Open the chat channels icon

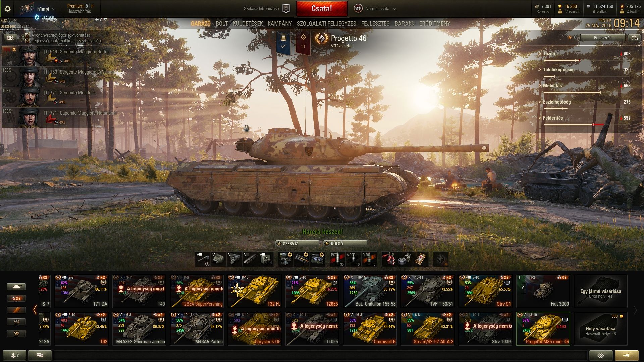pos(40,355)
